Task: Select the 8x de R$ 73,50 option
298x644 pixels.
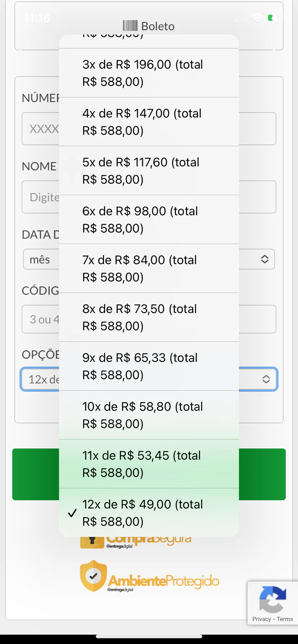Action: click(149, 317)
